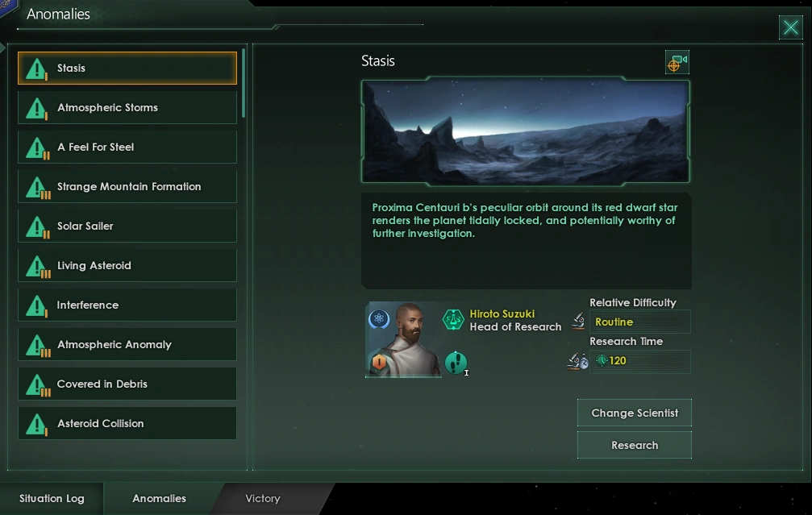This screenshot has width=812, height=515.
Task: Switch to the Situation Log tab
Action: tap(52, 498)
